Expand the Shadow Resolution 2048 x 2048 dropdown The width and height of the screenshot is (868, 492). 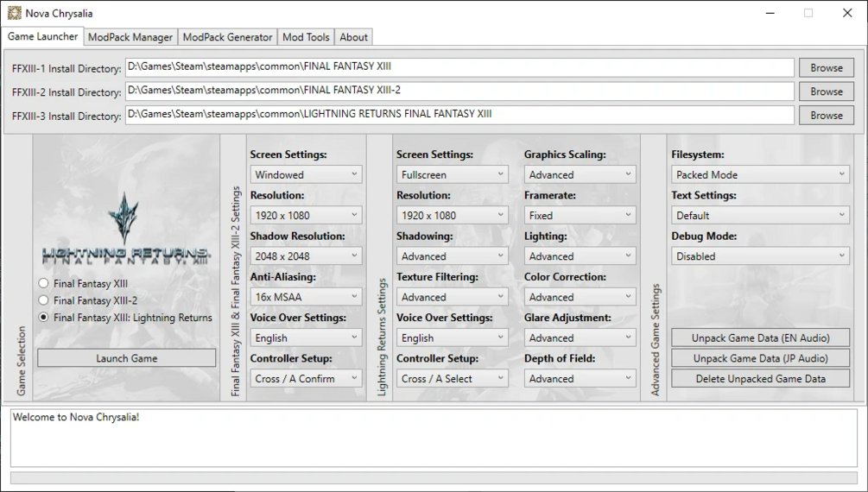pyautogui.click(x=306, y=256)
